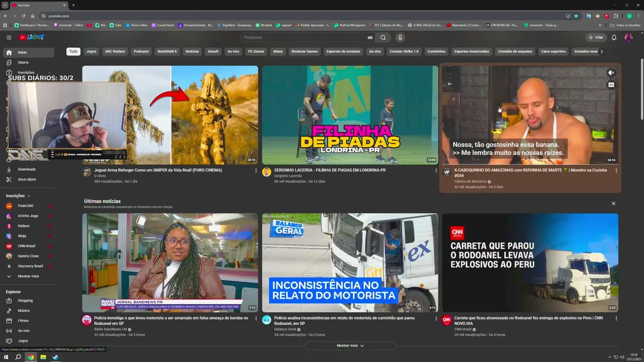
Task: Show more filter chips with right arrow
Action: pyautogui.click(x=601, y=51)
